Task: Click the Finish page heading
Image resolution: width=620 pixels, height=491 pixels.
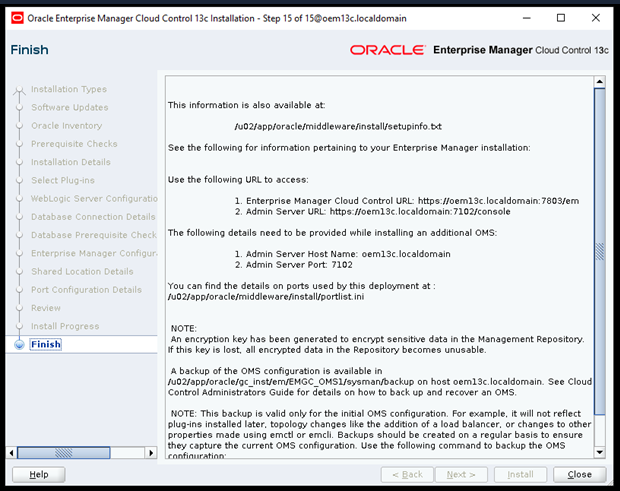Action: 30,50
